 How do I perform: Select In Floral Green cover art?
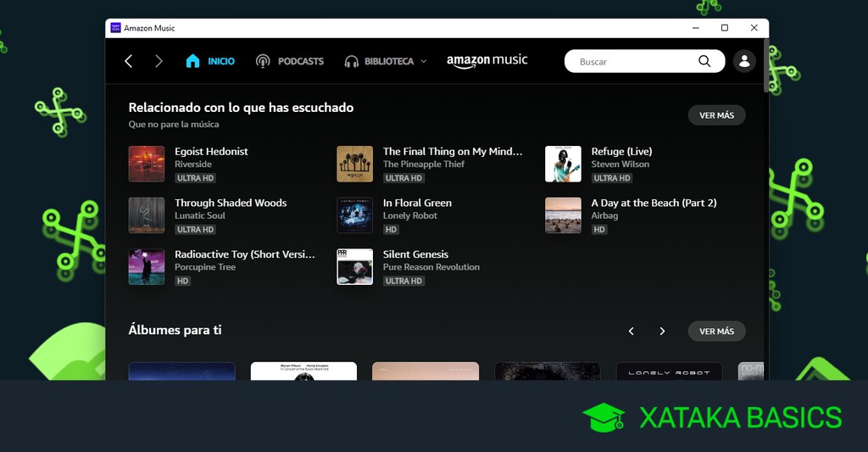tap(355, 215)
